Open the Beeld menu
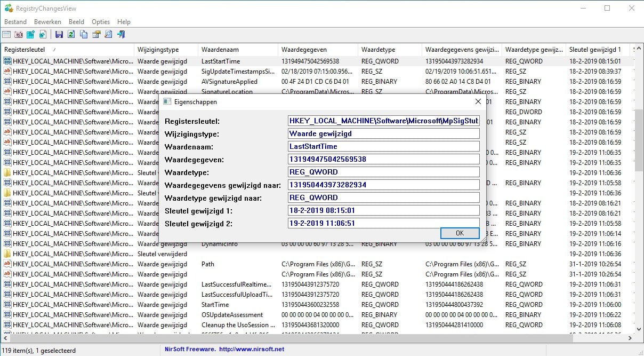The image size is (644, 356). click(x=76, y=21)
